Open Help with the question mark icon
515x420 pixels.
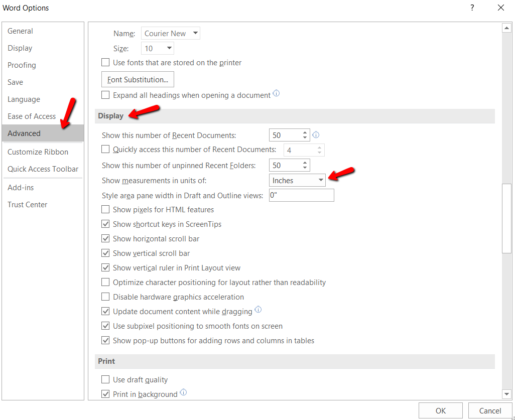pos(472,8)
